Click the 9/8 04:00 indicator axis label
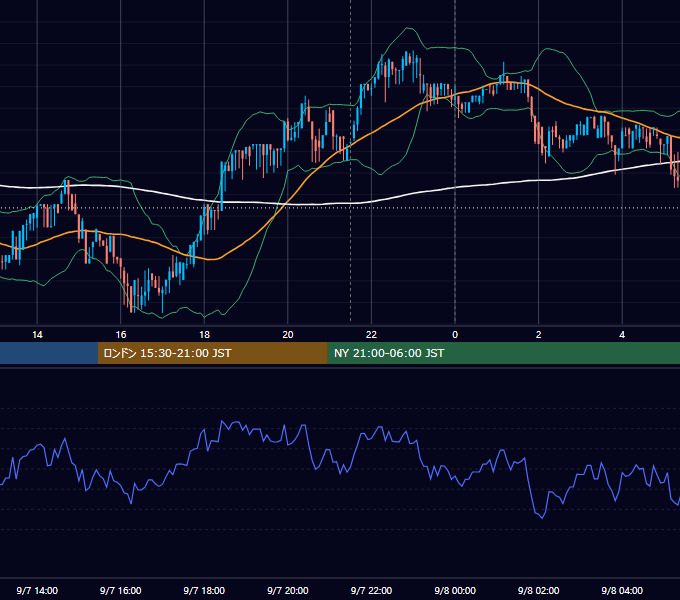 [x=622, y=590]
